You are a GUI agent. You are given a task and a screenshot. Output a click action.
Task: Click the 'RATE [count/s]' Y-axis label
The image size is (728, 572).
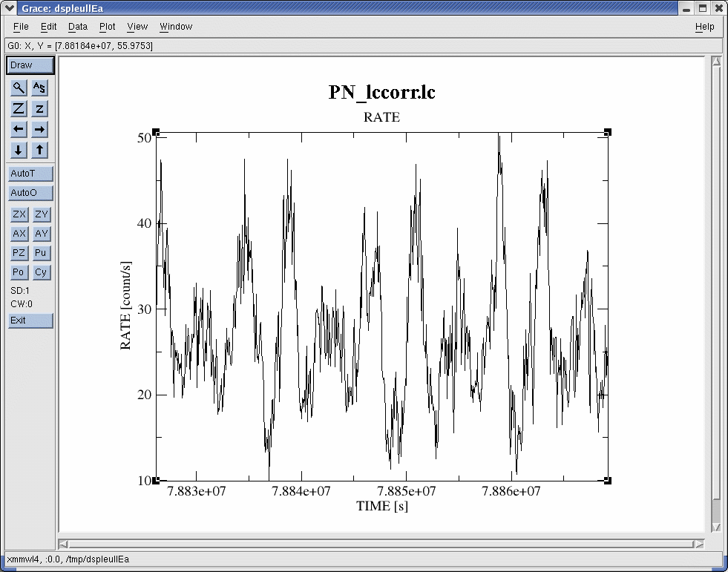(x=126, y=306)
